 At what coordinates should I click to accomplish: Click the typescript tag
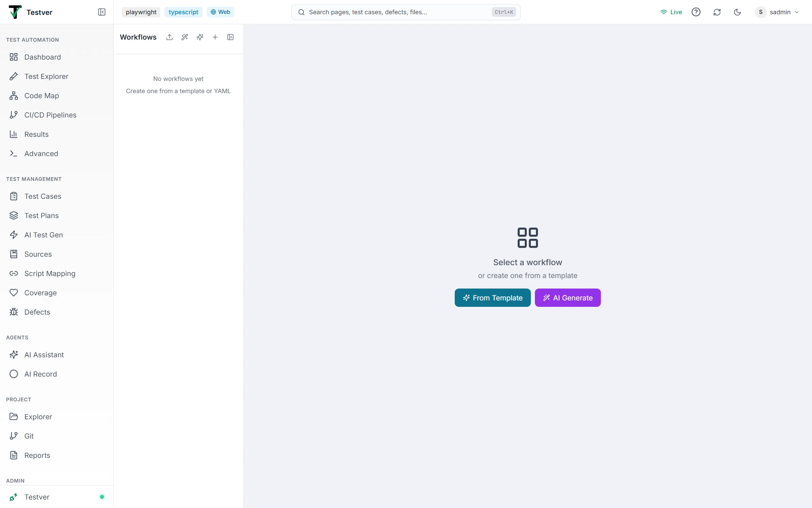pos(183,12)
